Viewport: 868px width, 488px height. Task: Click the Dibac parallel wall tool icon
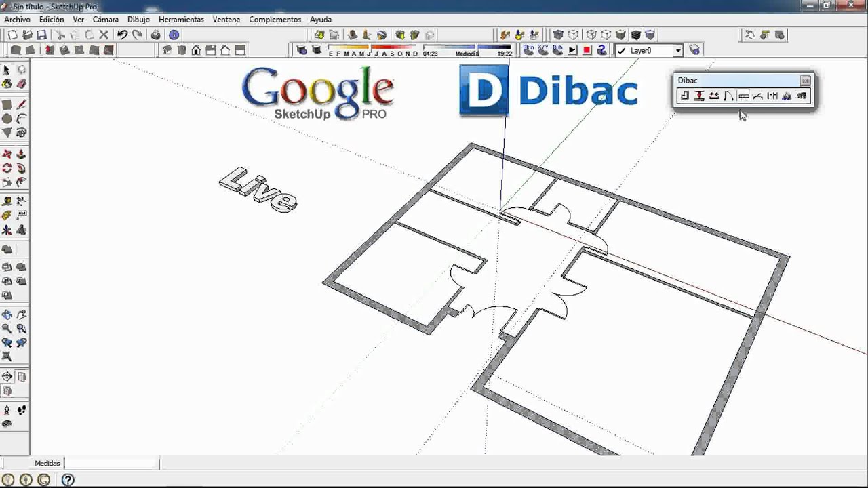click(699, 96)
